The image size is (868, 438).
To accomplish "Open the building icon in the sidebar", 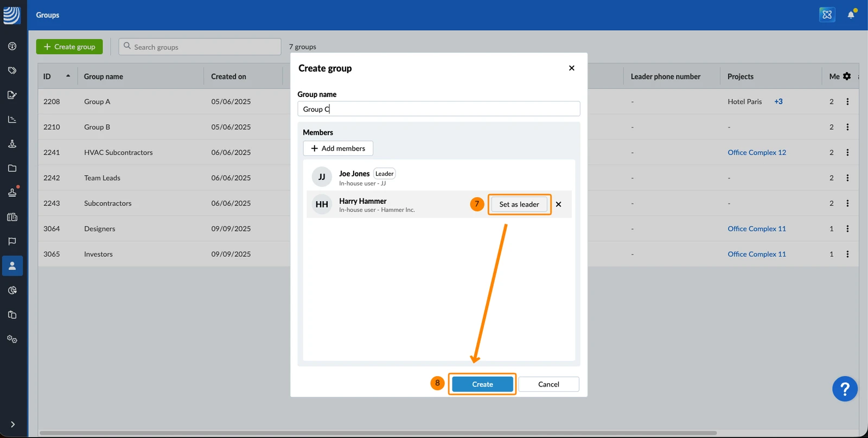I will (12, 217).
